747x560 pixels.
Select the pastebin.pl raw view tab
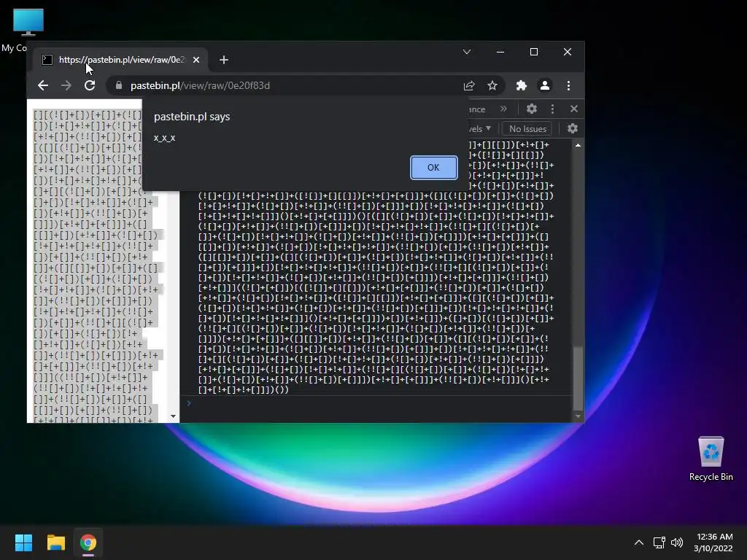(122, 60)
